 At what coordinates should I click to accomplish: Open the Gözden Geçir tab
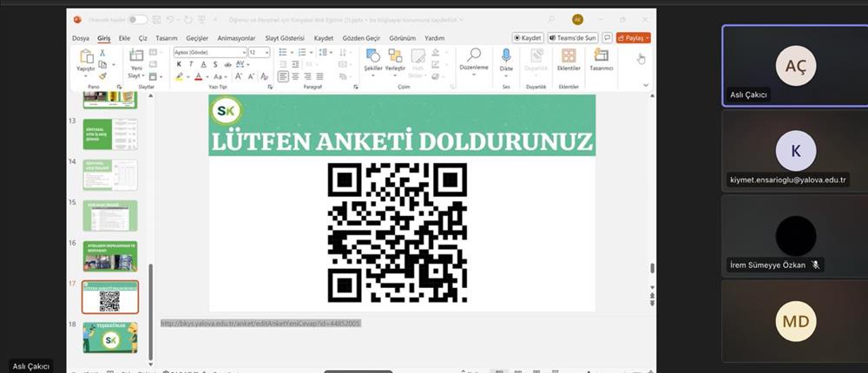pos(361,38)
